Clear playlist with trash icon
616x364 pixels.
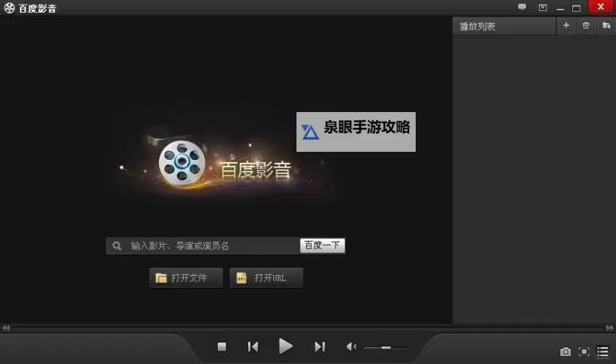coord(586,25)
